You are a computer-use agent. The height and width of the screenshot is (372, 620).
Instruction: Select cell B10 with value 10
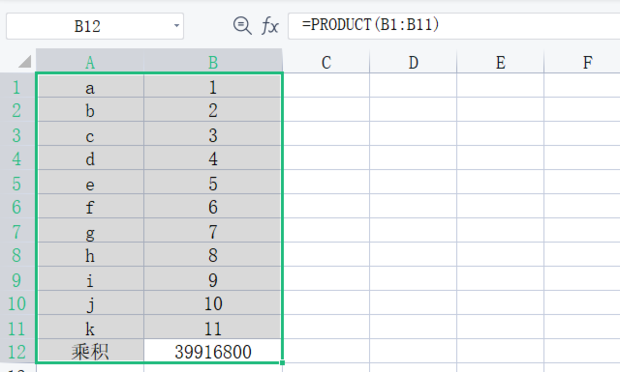click(213, 303)
